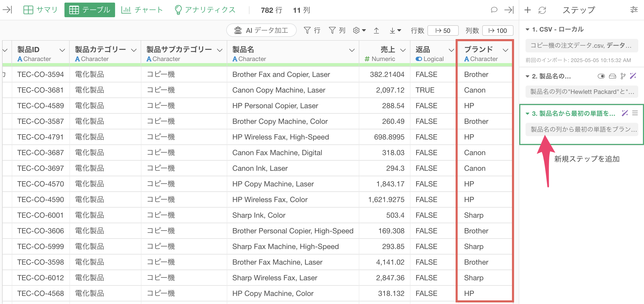Open 製品ID column menu chevron

pos(62,50)
